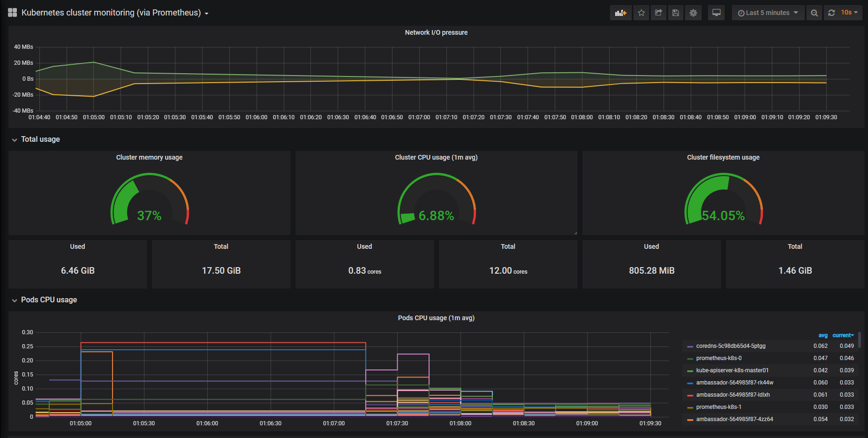Open the Grafana dashboards grid icon
Image resolution: width=868 pixels, height=438 pixels.
tap(13, 13)
